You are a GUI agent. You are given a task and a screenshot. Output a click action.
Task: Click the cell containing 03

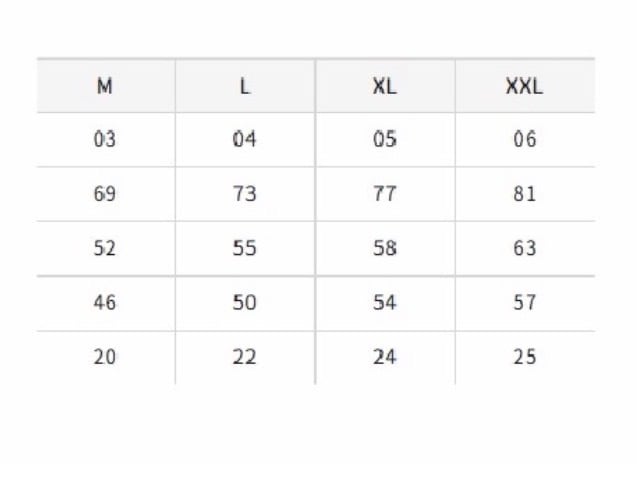click(106, 140)
